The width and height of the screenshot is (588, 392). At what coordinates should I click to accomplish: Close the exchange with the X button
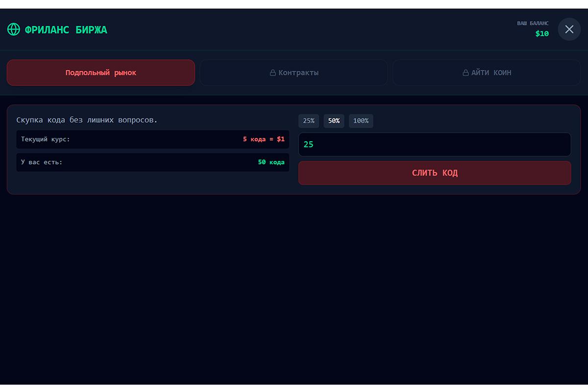(x=569, y=29)
